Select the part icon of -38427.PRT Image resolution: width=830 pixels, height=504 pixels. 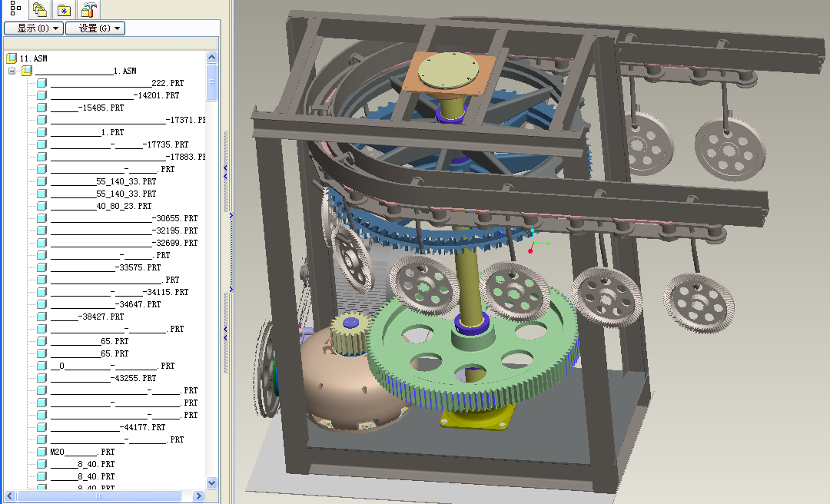[x=41, y=317]
